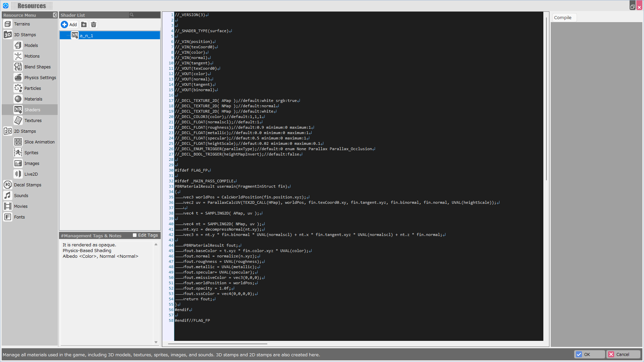
Task: Expand the 2D Stamps group
Action: pos(30,131)
